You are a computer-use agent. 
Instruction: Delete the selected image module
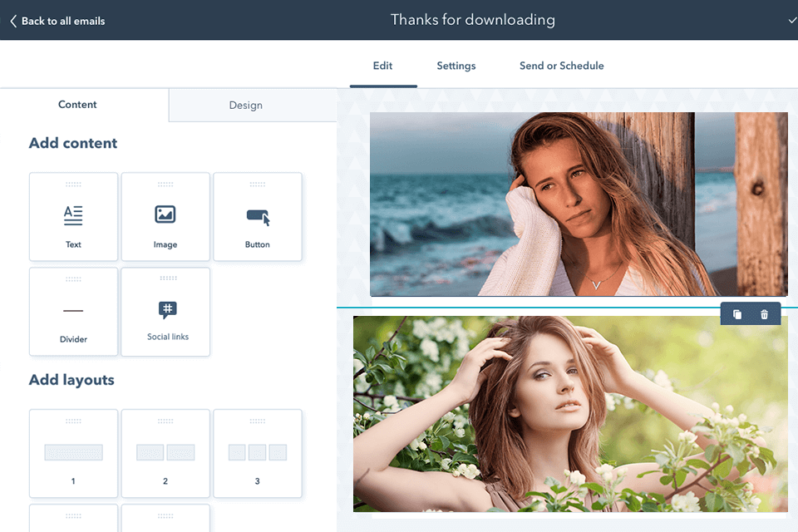pyautogui.click(x=764, y=313)
